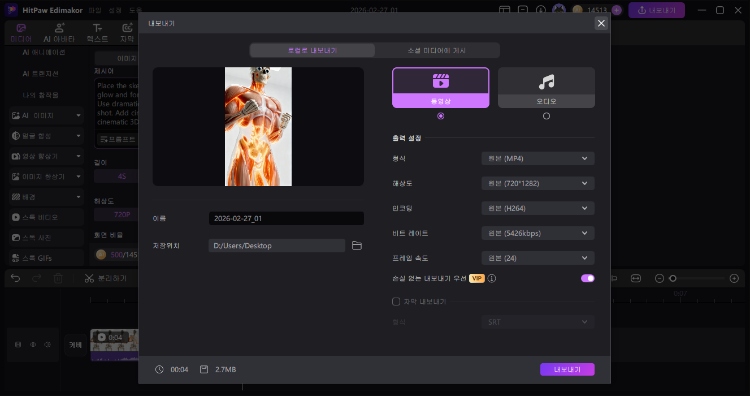750x396 pixels.
Task: Expand the image enhancer sidebar section
Action: (46, 176)
